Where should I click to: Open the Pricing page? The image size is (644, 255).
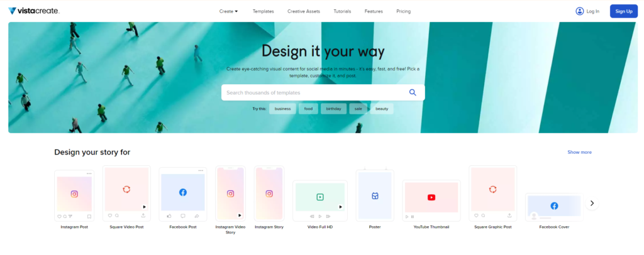coord(403,11)
